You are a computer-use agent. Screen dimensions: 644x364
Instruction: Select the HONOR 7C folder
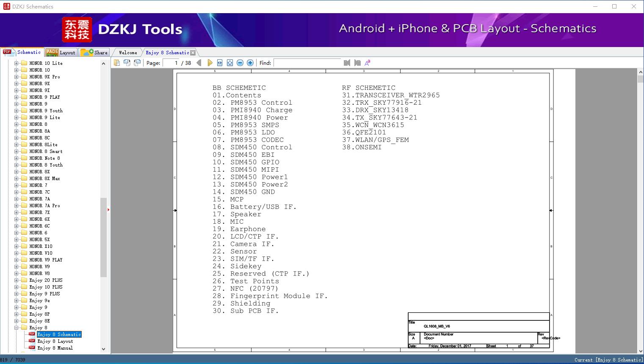pyautogui.click(x=39, y=192)
